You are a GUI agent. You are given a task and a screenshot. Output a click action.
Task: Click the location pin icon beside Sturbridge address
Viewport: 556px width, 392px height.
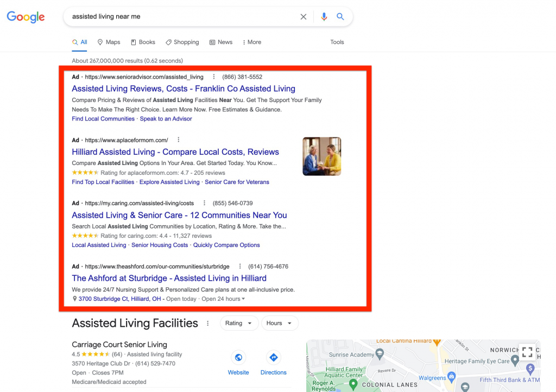coord(74,299)
